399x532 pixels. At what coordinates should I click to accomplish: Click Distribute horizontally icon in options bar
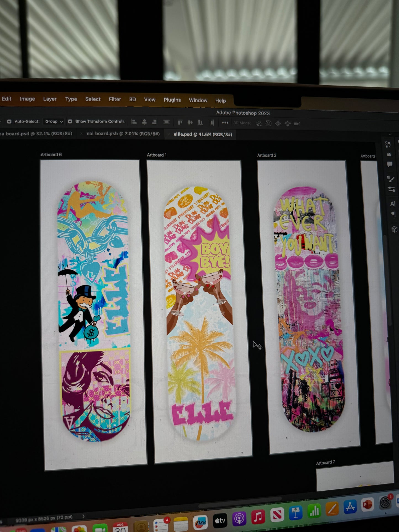(212, 123)
